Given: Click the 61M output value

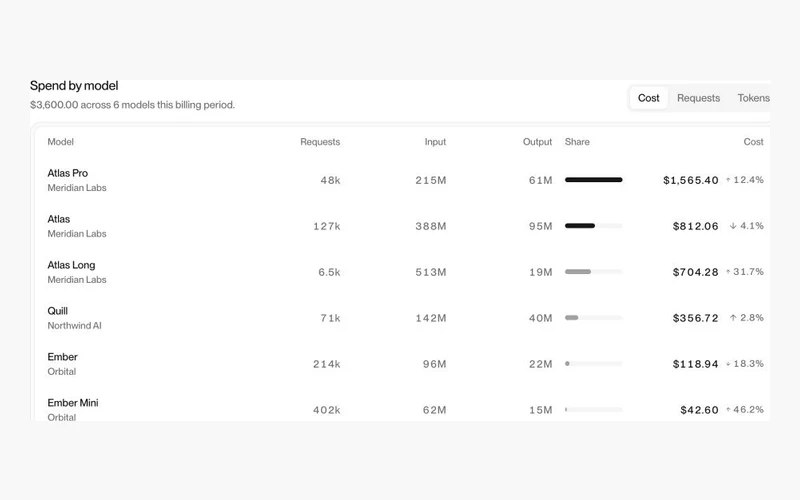Looking at the screenshot, I should 540,180.
